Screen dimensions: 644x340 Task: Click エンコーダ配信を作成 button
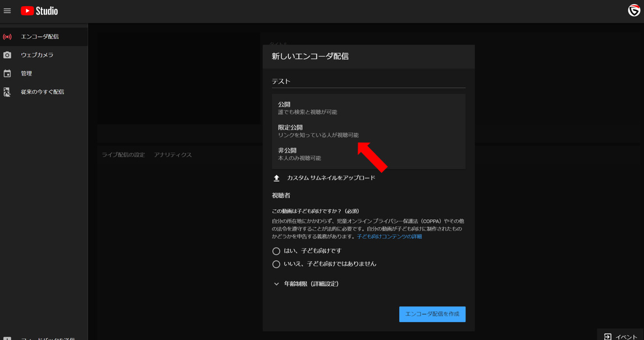tap(432, 314)
